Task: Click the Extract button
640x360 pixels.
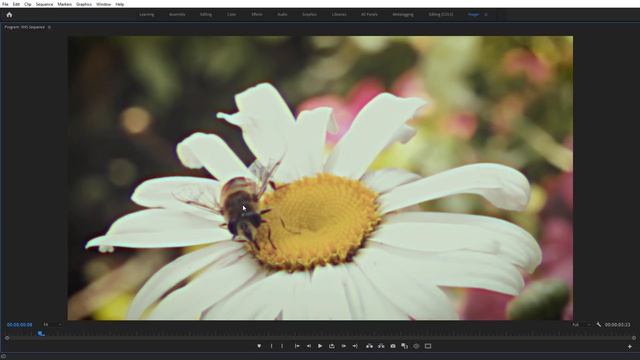Action: coord(381,346)
